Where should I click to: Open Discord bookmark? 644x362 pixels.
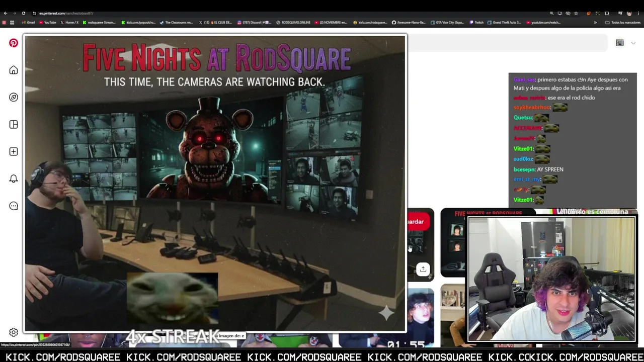(x=254, y=23)
